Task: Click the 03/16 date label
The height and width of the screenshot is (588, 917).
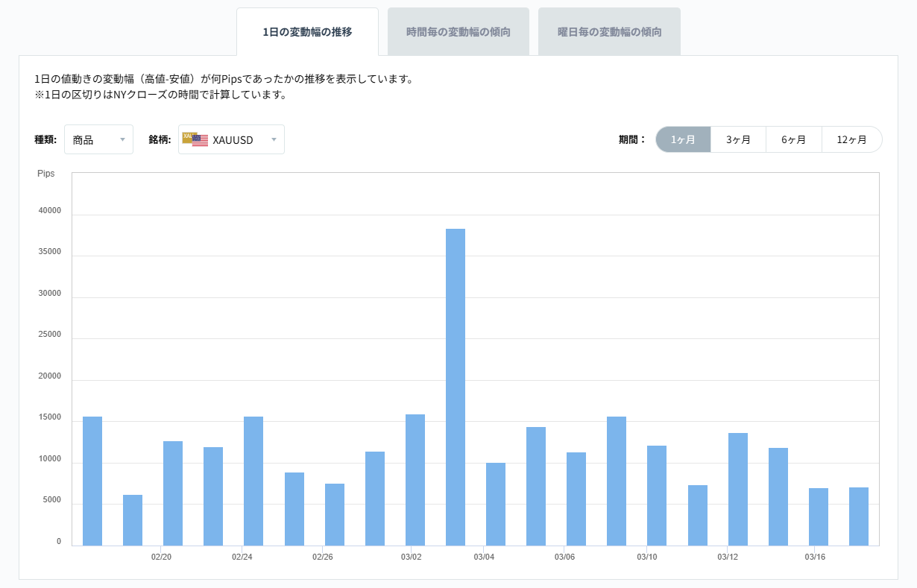Action: [814, 556]
